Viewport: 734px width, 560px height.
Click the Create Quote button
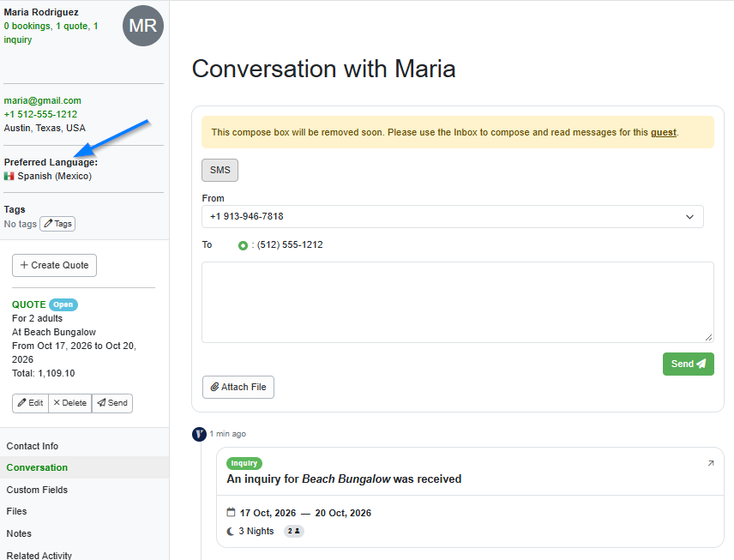tap(54, 266)
